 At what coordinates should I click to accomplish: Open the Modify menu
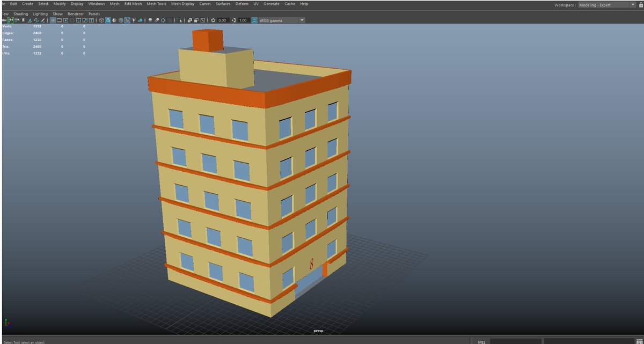[60, 4]
